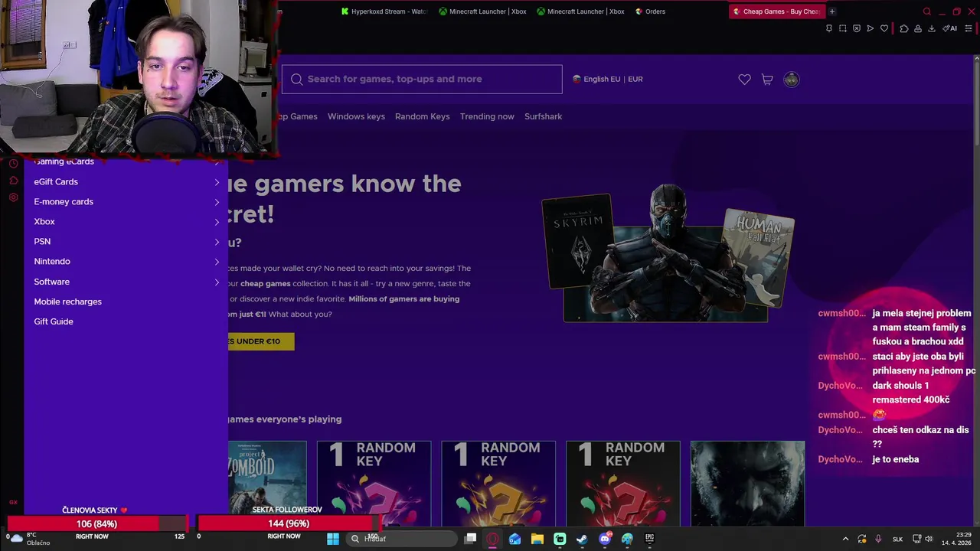Open browser extensions puzzle icon in toolbar
The width and height of the screenshot is (980, 551).
tap(904, 28)
